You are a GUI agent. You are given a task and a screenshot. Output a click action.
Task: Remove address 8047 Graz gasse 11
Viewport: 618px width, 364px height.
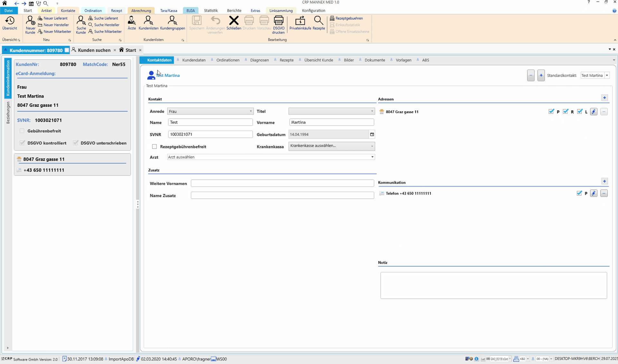604,112
